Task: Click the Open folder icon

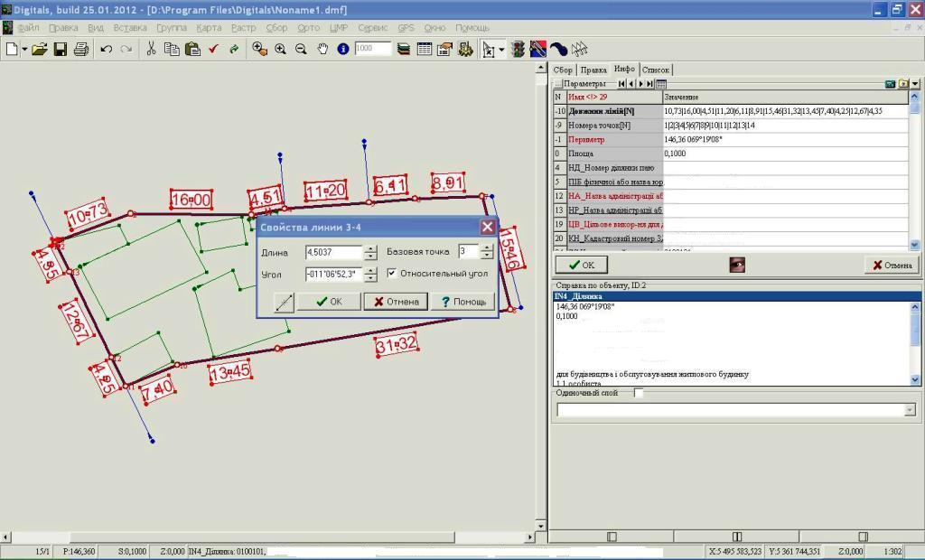Action: [39, 49]
